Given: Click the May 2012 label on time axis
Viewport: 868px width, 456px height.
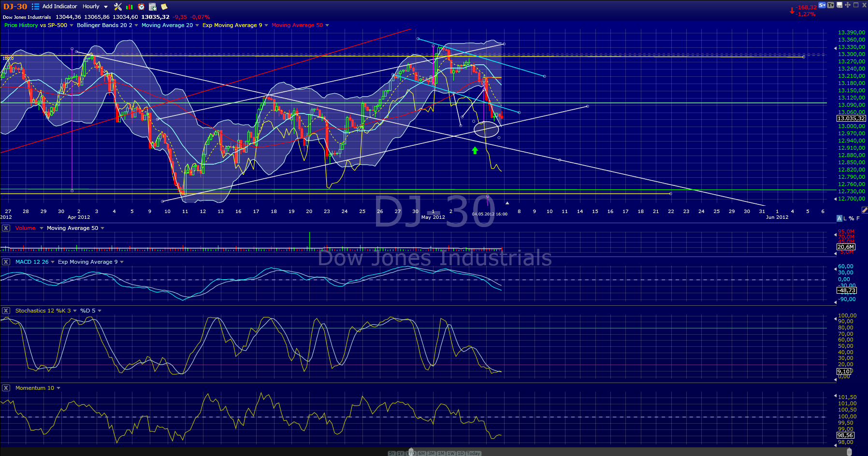Looking at the screenshot, I should click(x=433, y=217).
